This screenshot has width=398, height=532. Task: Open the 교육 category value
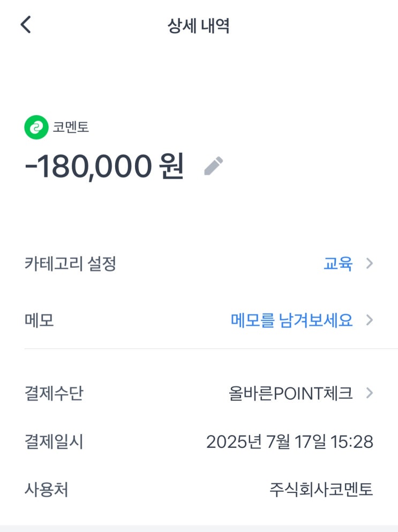pyautogui.click(x=338, y=264)
